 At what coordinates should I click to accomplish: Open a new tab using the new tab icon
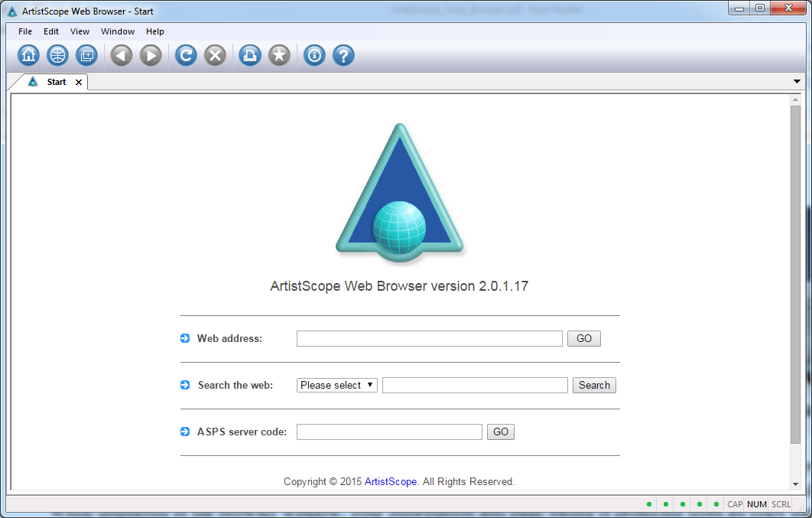click(x=86, y=55)
